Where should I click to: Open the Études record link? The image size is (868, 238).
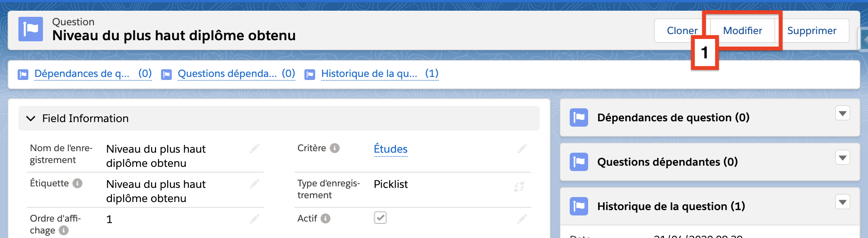coord(390,149)
